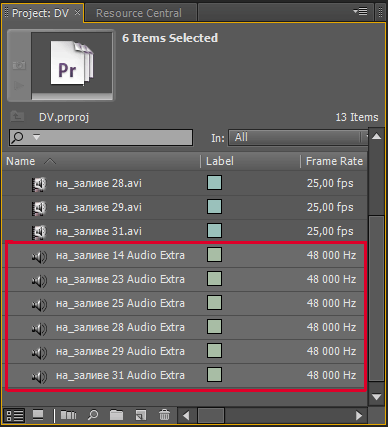Click the DV.prproj project name
This screenshot has height=427, width=388.
(64, 117)
